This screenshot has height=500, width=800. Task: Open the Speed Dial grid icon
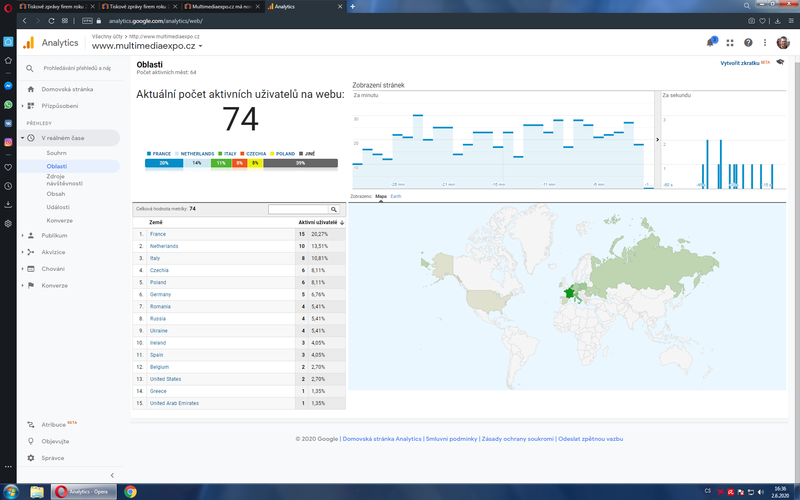pos(65,21)
